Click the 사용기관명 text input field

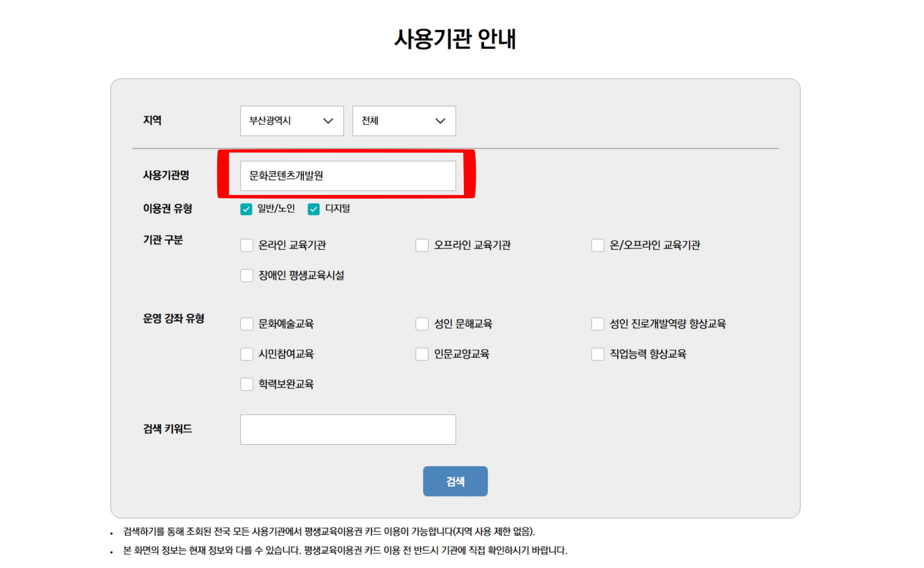tap(348, 176)
